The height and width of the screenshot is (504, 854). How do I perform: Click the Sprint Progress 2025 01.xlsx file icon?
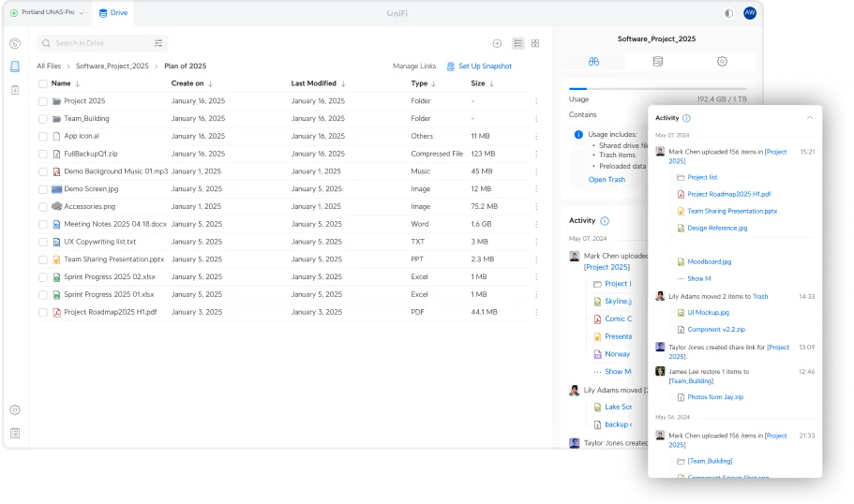56,294
